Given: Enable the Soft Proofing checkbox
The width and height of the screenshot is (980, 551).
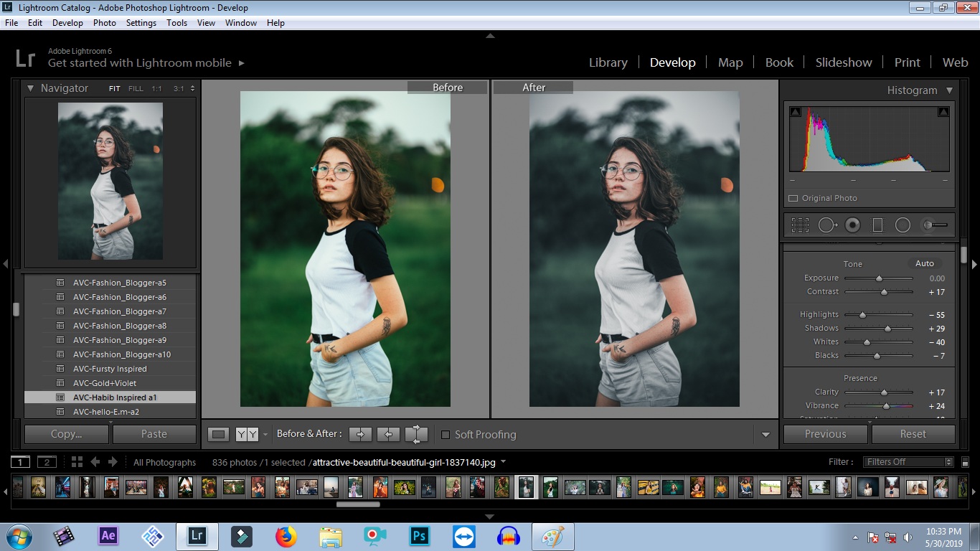Looking at the screenshot, I should pyautogui.click(x=446, y=434).
